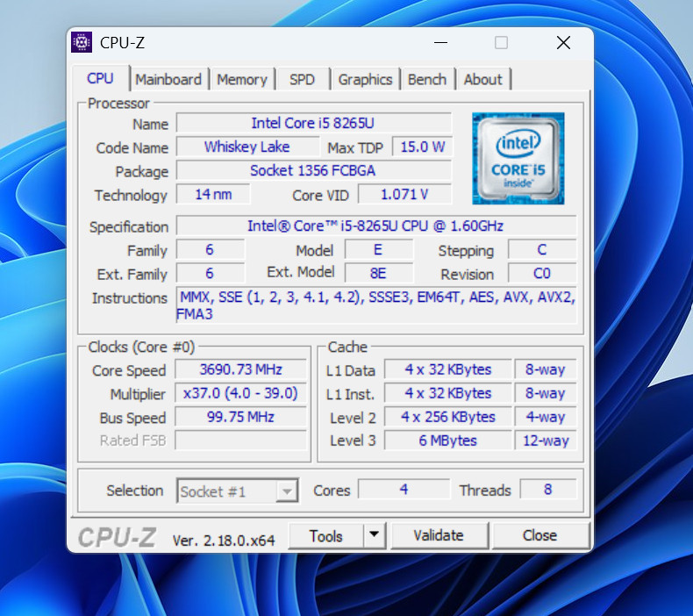
Task: Click the Instructions list field
Action: (376, 305)
